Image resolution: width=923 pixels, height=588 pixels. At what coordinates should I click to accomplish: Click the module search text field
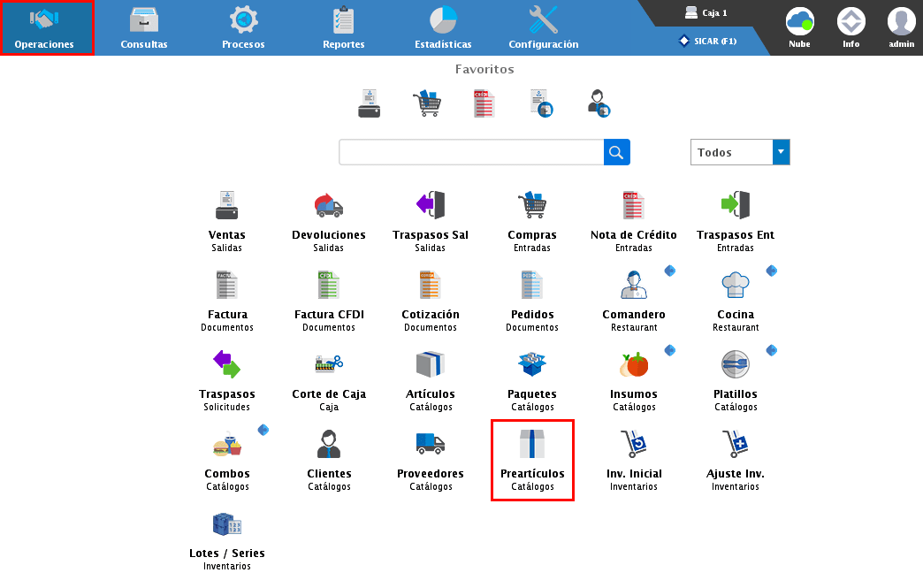pyautogui.click(x=471, y=152)
